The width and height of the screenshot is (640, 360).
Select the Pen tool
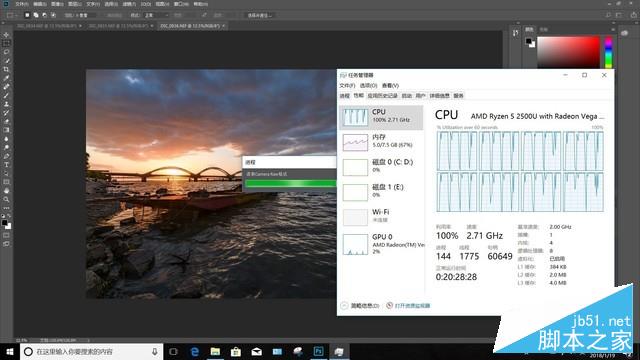(6, 156)
